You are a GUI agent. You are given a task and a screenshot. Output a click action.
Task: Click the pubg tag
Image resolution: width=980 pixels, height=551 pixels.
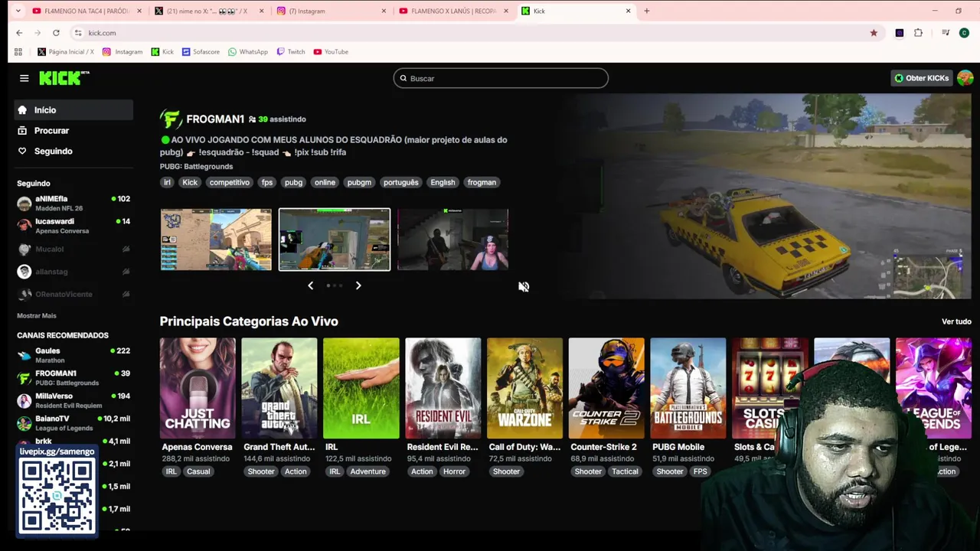(x=293, y=182)
